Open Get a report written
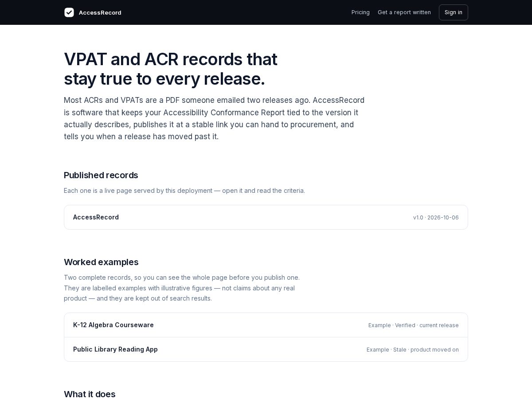532x399 pixels. pyautogui.click(x=404, y=12)
